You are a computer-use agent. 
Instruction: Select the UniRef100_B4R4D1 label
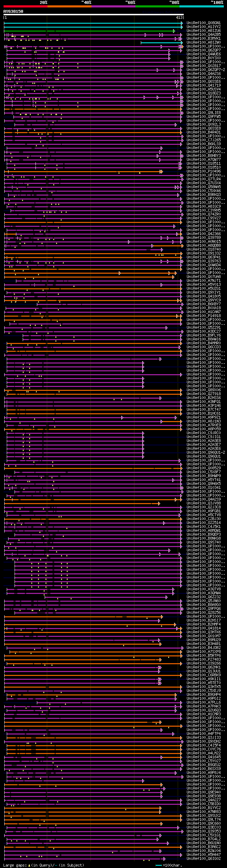204,132
